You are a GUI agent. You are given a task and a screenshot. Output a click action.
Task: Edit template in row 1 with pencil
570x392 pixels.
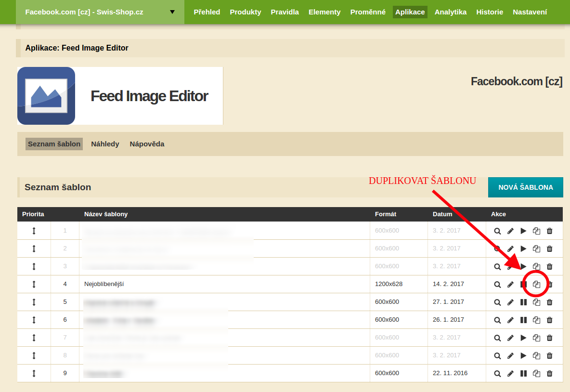(510, 231)
